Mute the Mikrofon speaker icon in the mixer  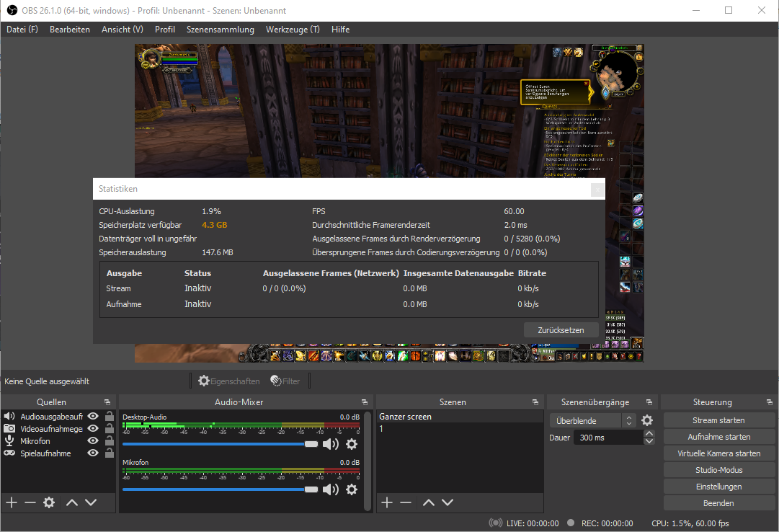click(x=330, y=489)
